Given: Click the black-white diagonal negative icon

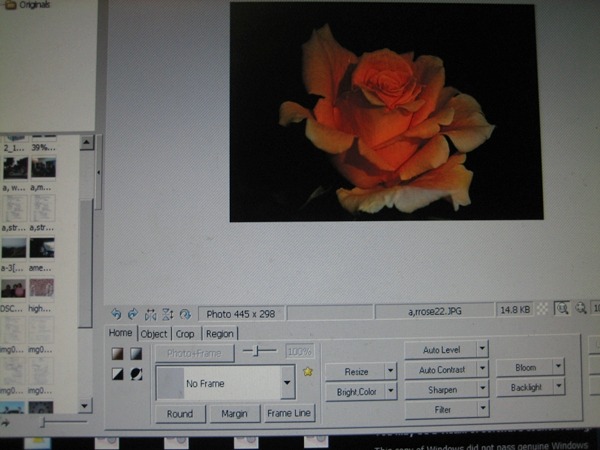Looking at the screenshot, I should (117, 374).
